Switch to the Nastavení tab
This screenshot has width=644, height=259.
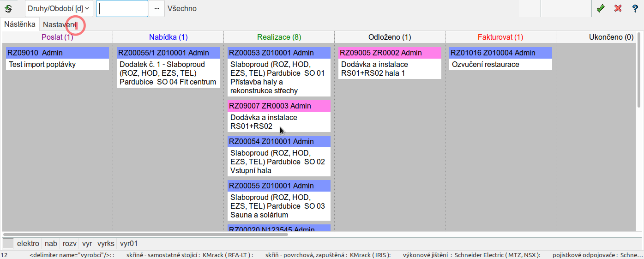click(60, 24)
